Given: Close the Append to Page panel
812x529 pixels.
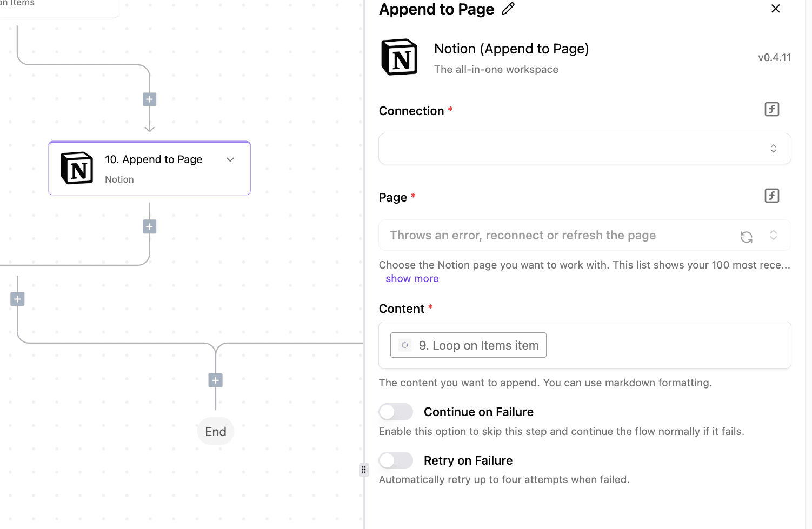Looking at the screenshot, I should (x=775, y=9).
